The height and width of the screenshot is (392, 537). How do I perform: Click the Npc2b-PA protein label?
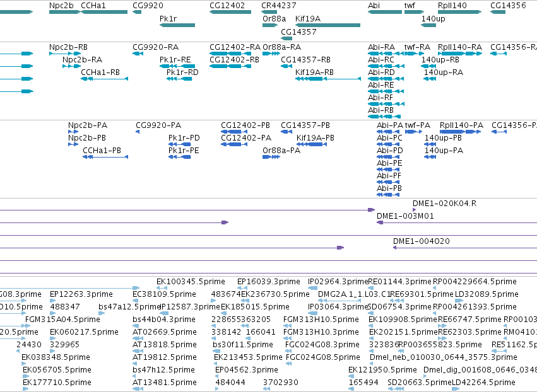[88, 125]
